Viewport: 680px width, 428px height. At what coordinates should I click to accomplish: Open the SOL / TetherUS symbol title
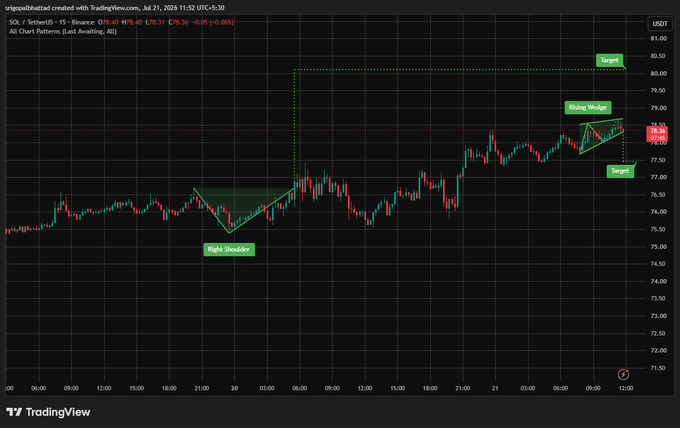pyautogui.click(x=52, y=22)
